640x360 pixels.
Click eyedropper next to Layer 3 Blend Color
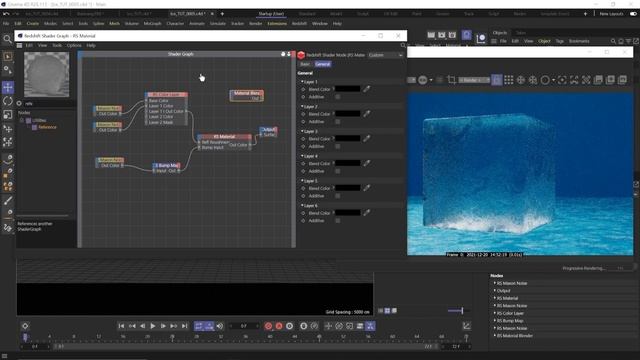367,138
